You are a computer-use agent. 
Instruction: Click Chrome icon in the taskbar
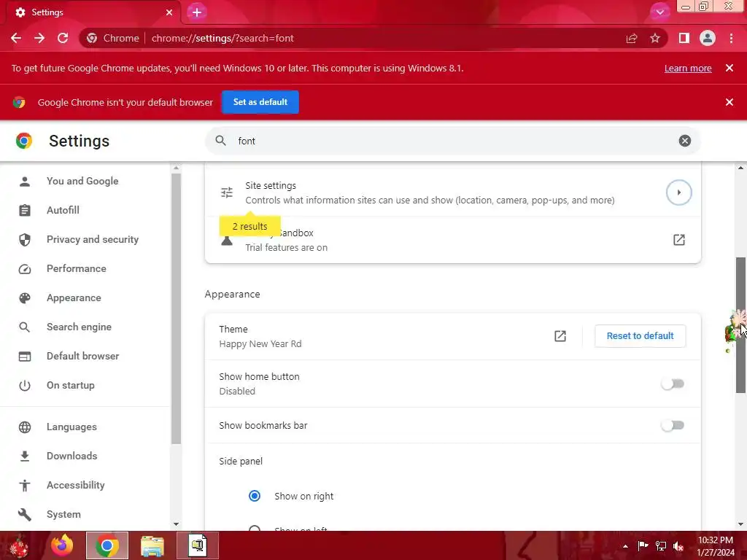pyautogui.click(x=107, y=545)
